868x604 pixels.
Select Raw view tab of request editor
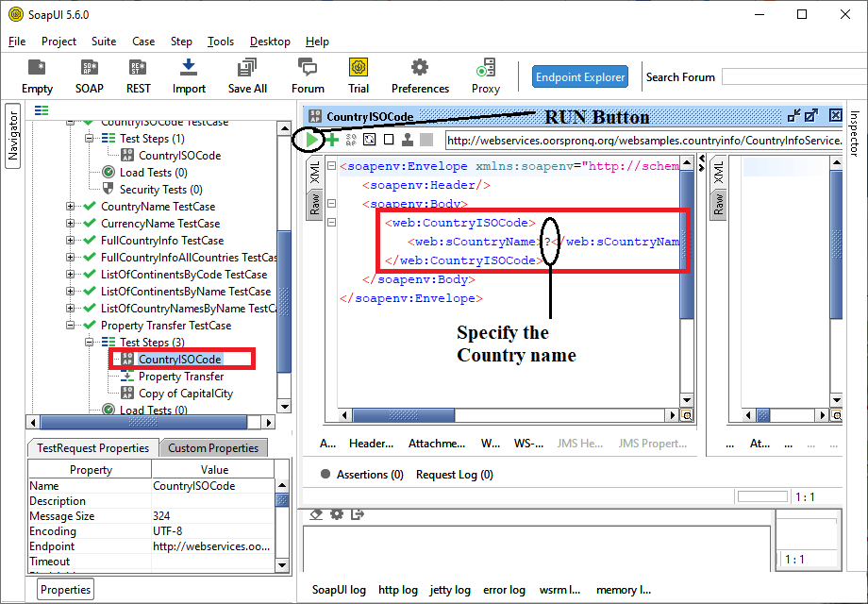pos(314,204)
